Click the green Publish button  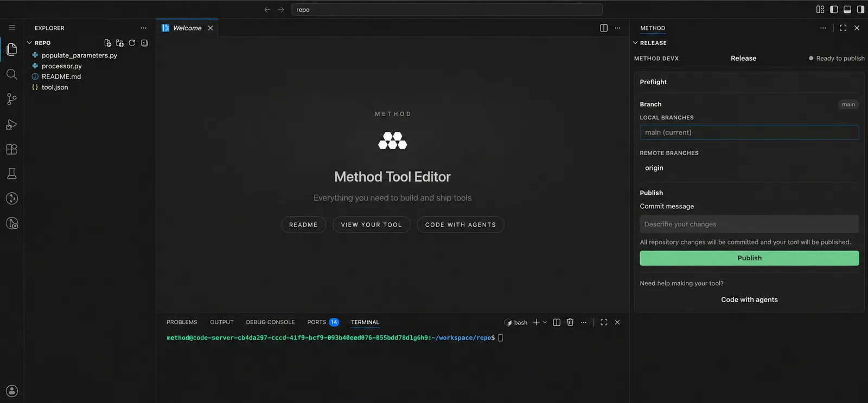coord(749,258)
